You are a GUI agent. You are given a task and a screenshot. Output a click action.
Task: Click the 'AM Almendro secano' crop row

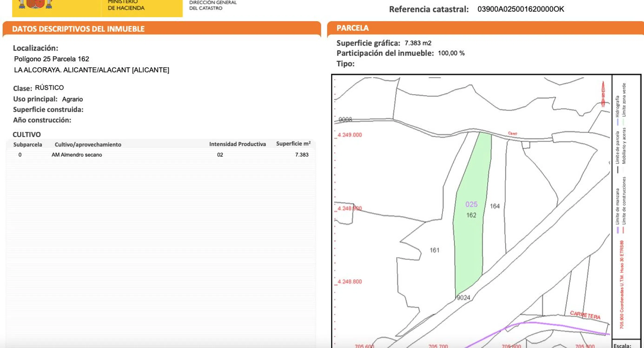coord(77,155)
